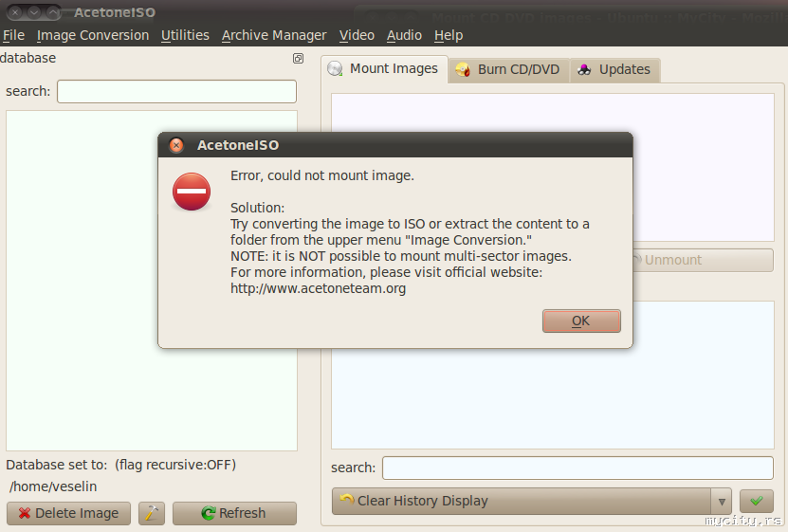788x532 pixels.
Task: Click the main window maximize button
Action: 53,12
